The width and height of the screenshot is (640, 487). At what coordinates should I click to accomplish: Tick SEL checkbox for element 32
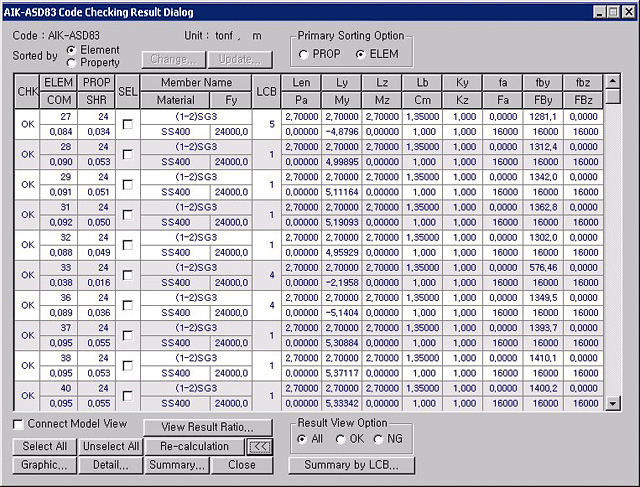pyautogui.click(x=128, y=245)
